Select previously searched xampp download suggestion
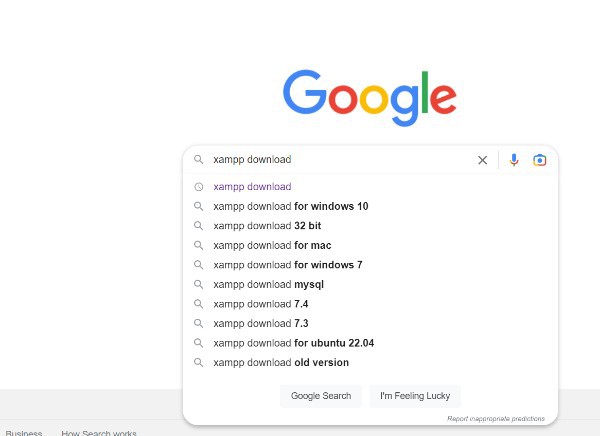The image size is (600, 436). pos(370,187)
